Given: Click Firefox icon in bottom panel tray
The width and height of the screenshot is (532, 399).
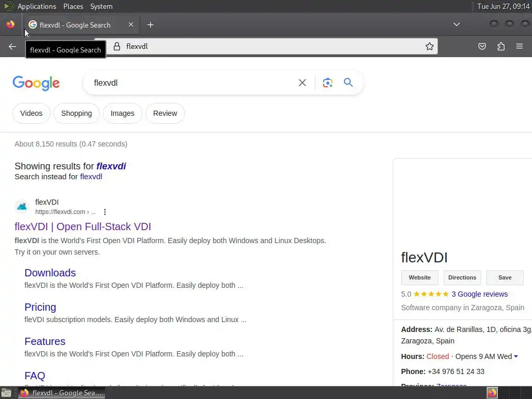Looking at the screenshot, I should (492, 393).
